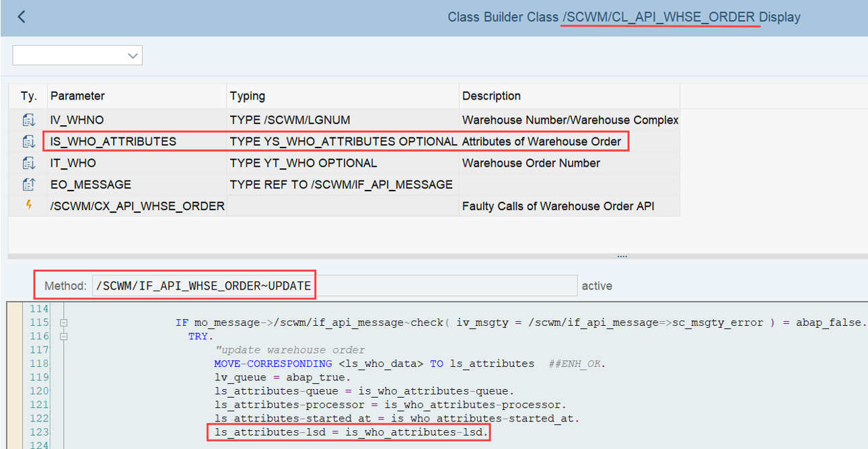The width and height of the screenshot is (868, 449).
Task: Select the IV_WHNO parameter cell
Action: coord(137,120)
